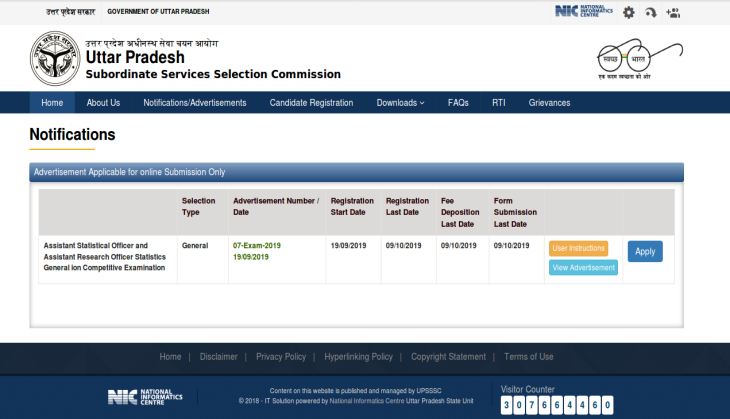Screen dimensions: 730x419
Task: Open the Terms of Use link
Action: click(x=528, y=357)
